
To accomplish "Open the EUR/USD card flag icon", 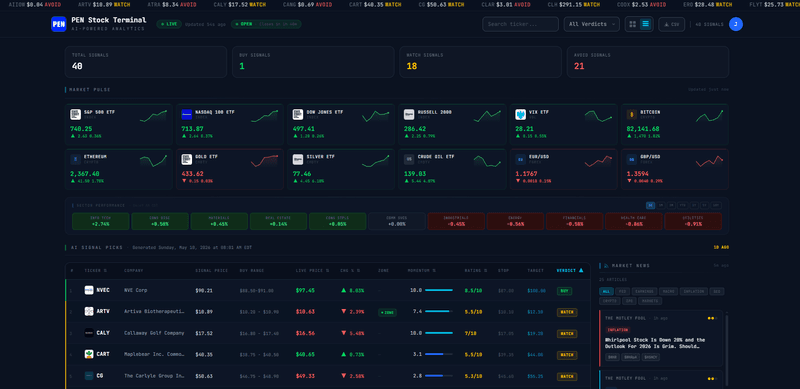I will tap(520, 159).
